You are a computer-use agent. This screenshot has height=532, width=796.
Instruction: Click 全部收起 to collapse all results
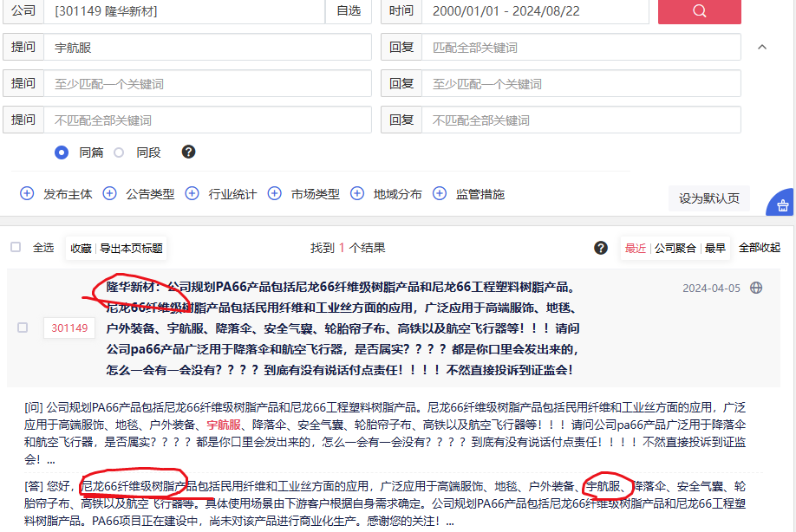[759, 248]
